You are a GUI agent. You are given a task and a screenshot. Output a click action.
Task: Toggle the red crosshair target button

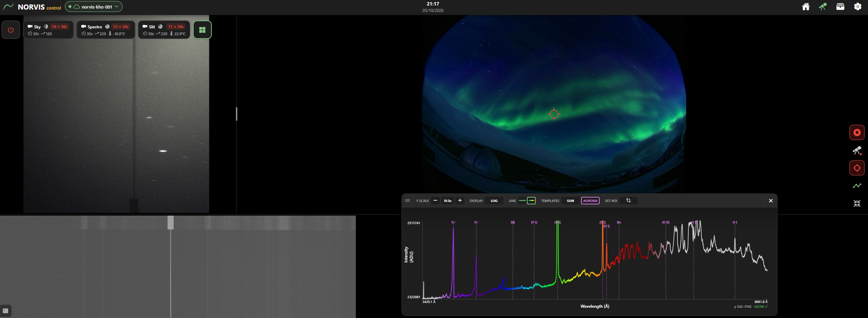click(857, 168)
